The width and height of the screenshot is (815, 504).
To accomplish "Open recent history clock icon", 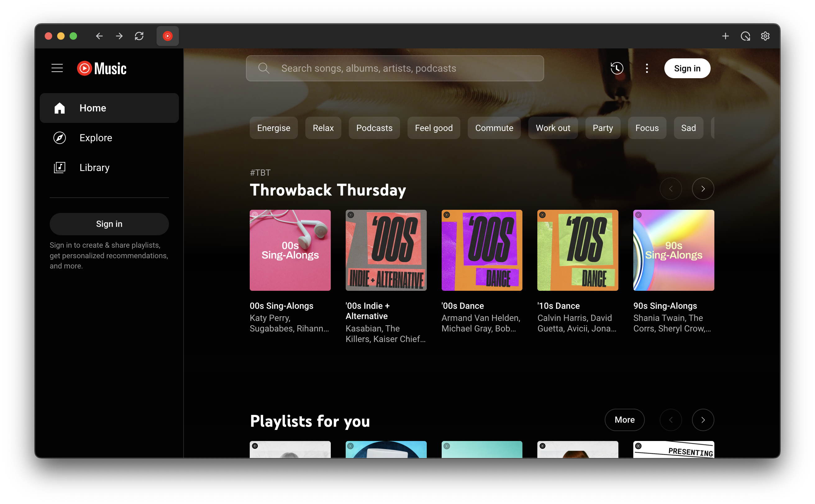I will [617, 68].
